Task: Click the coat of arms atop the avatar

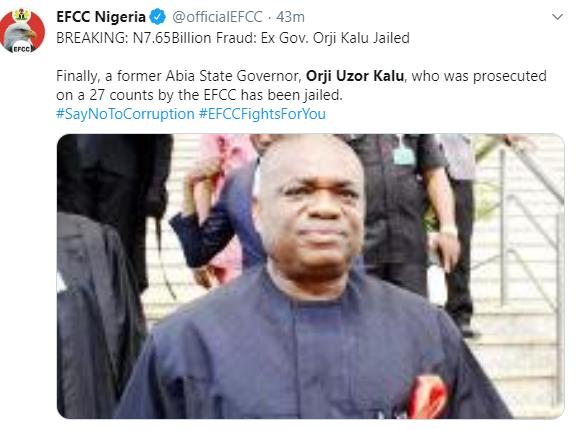Action: point(22,15)
